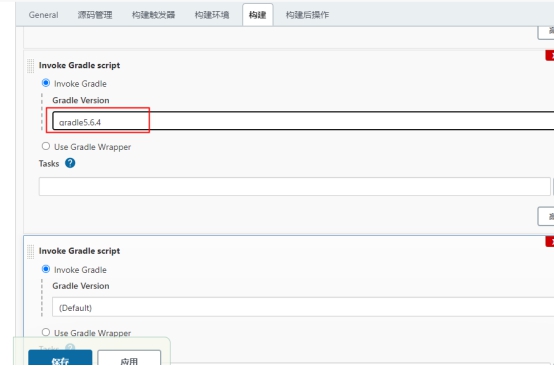Choose Use Gradle Wrapper in second Gradle step
The height and width of the screenshot is (366, 554).
pos(46,332)
